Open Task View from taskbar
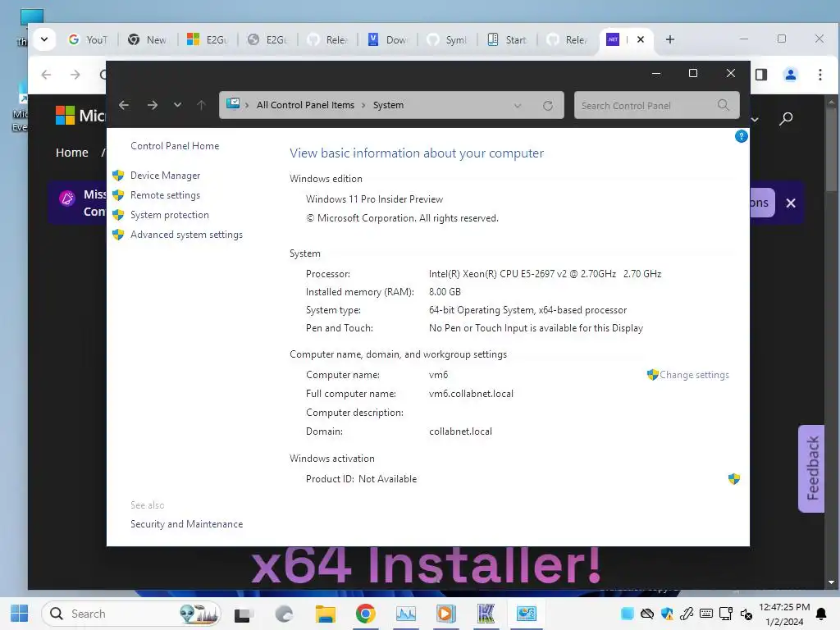Image resolution: width=840 pixels, height=630 pixels. click(242, 614)
